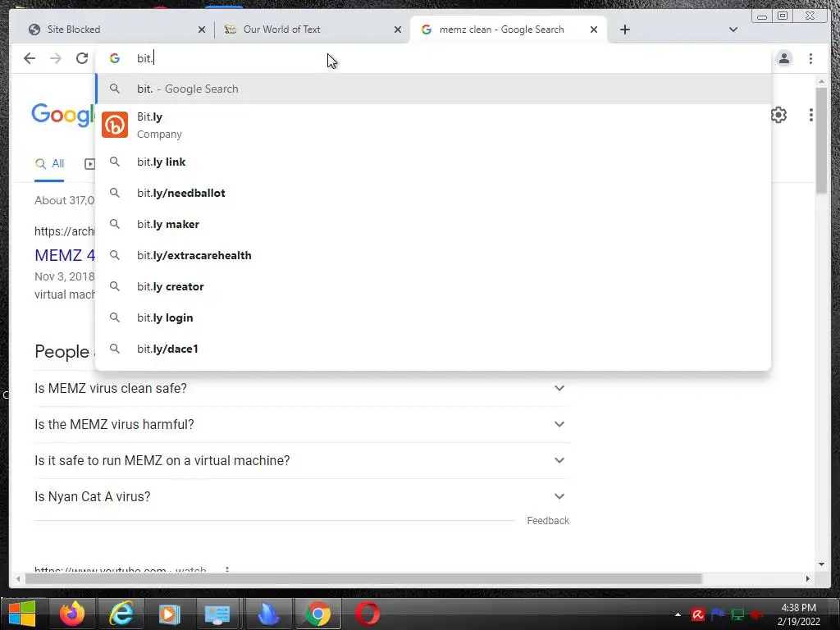Click the Feedback link
840x630 pixels.
click(x=547, y=521)
